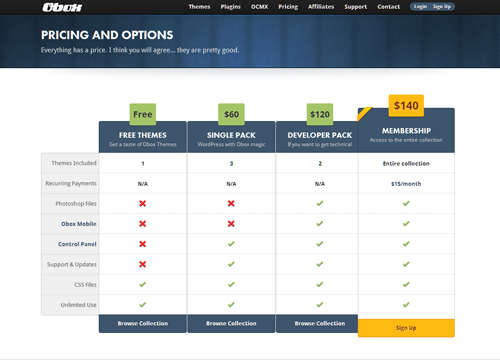Screen dimensions: 500x362
Task: Select the Pricing nav item
Action: [x=288, y=7]
